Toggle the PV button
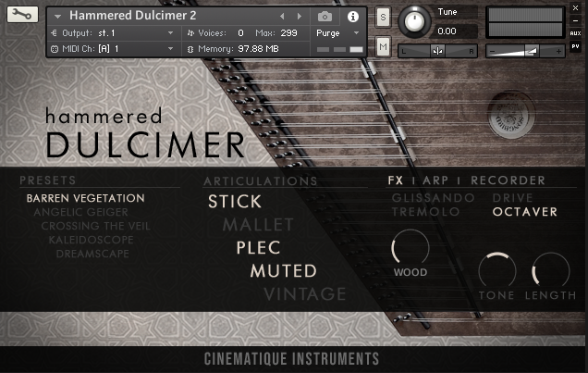The image size is (588, 373). (x=575, y=46)
